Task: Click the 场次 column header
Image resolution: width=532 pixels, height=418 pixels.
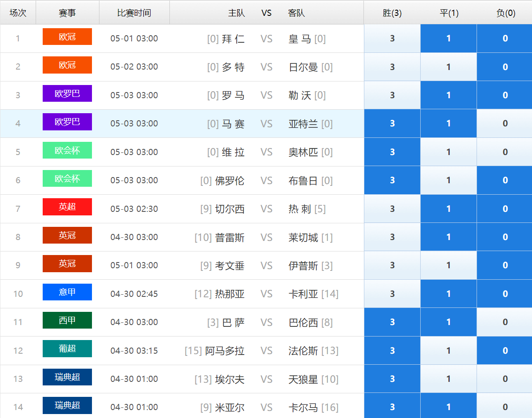Action: pyautogui.click(x=18, y=13)
